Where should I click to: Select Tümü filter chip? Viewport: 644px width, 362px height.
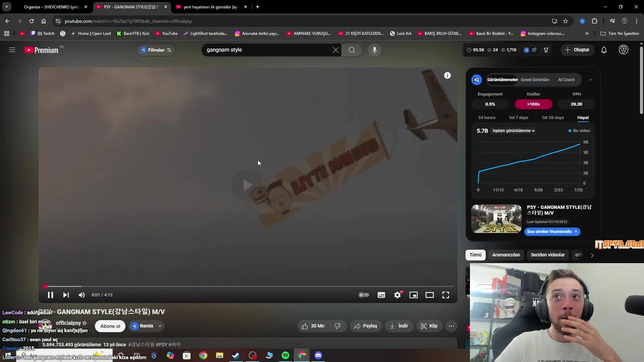(475, 255)
